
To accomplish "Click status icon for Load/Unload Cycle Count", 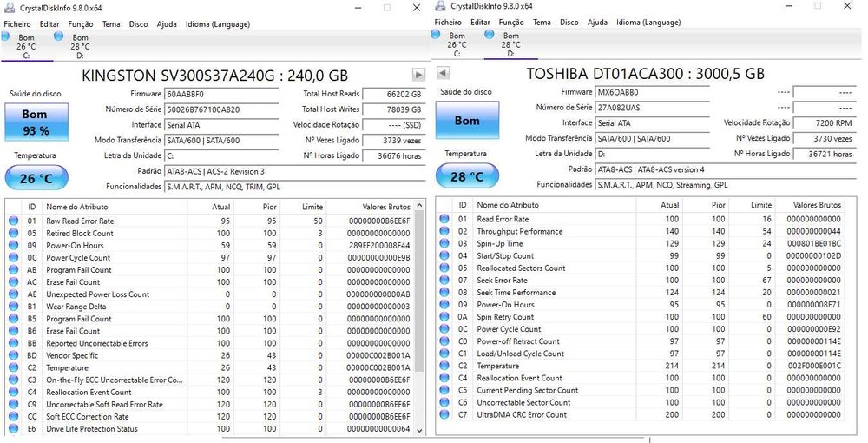I will pos(444,354).
